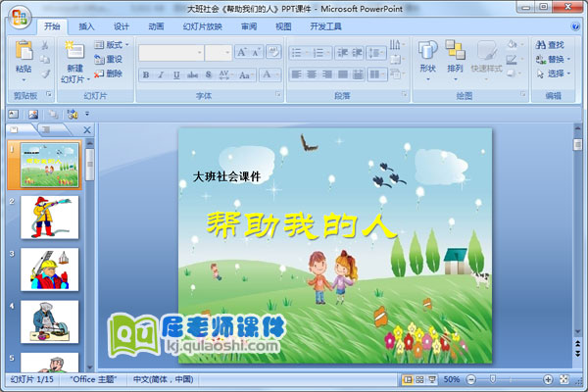Open the 形状 shapes gallery
The image size is (588, 392).
(x=428, y=60)
